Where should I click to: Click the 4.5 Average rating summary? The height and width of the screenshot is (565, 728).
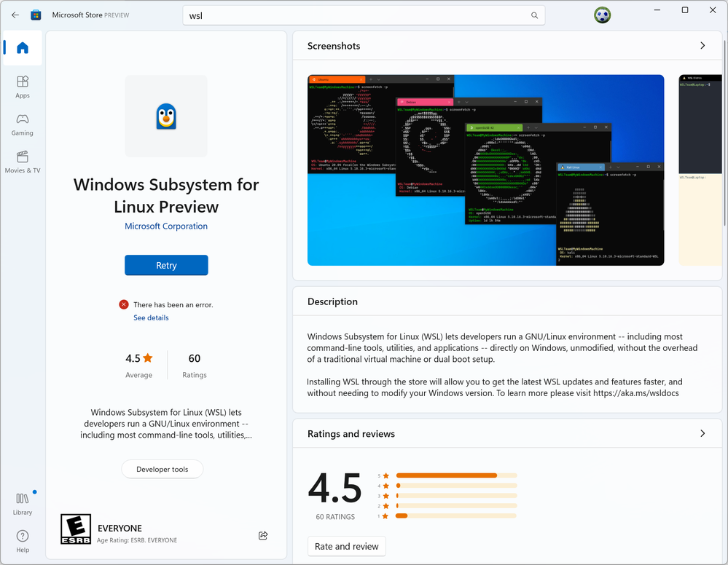pyautogui.click(x=138, y=366)
